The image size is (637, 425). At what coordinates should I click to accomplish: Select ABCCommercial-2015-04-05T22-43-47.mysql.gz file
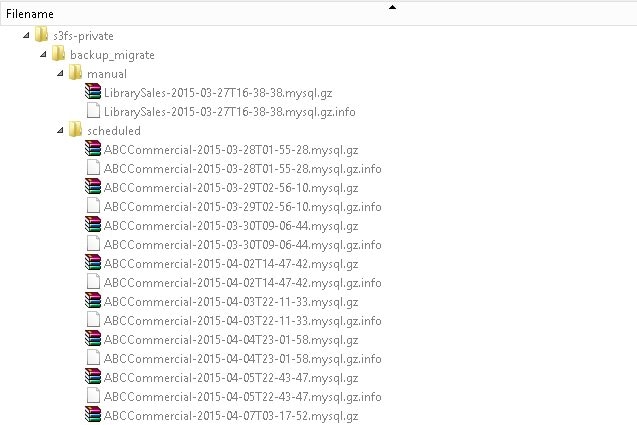click(231, 378)
